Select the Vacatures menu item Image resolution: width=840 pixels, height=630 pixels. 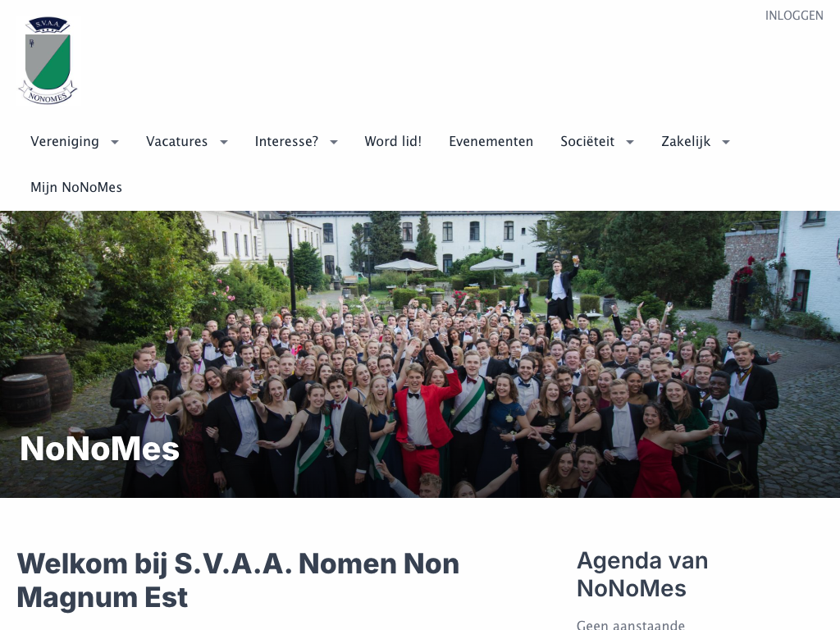tap(177, 141)
